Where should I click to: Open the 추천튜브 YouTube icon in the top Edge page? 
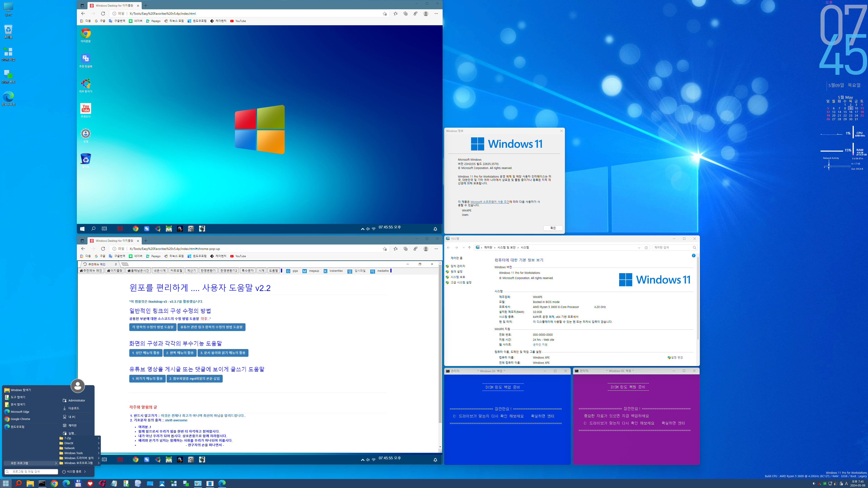[86, 110]
